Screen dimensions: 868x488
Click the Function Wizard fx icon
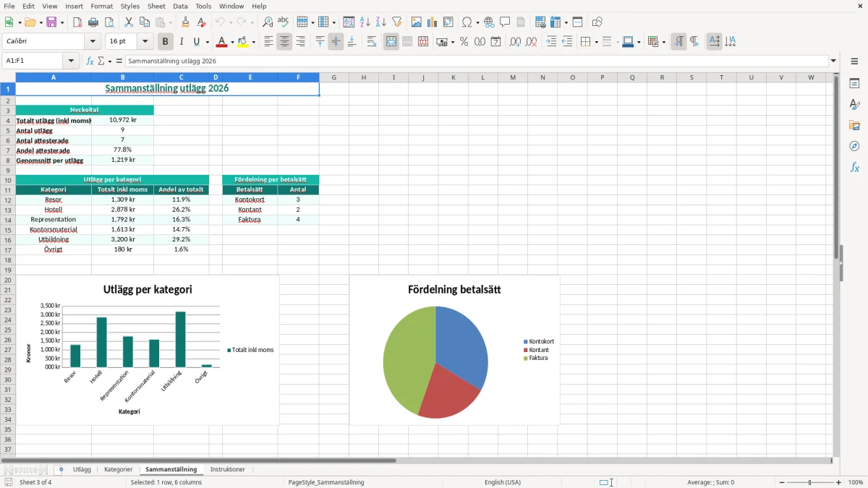tap(90, 61)
